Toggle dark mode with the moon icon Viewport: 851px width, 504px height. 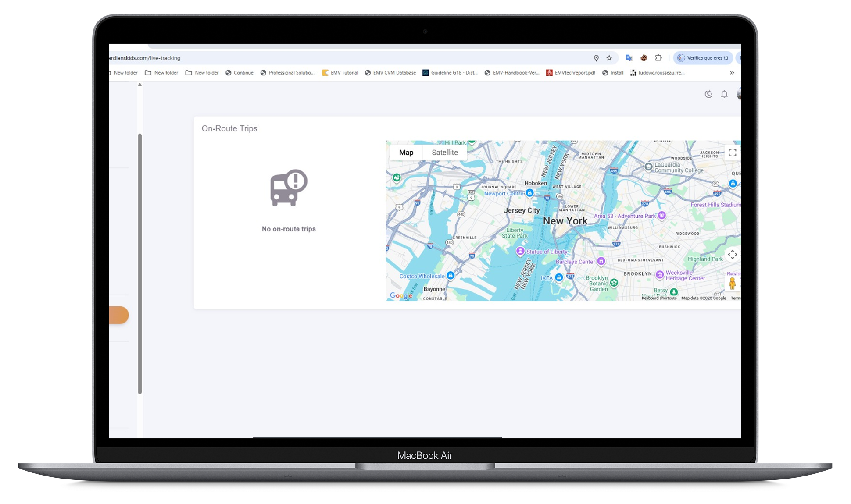point(708,94)
